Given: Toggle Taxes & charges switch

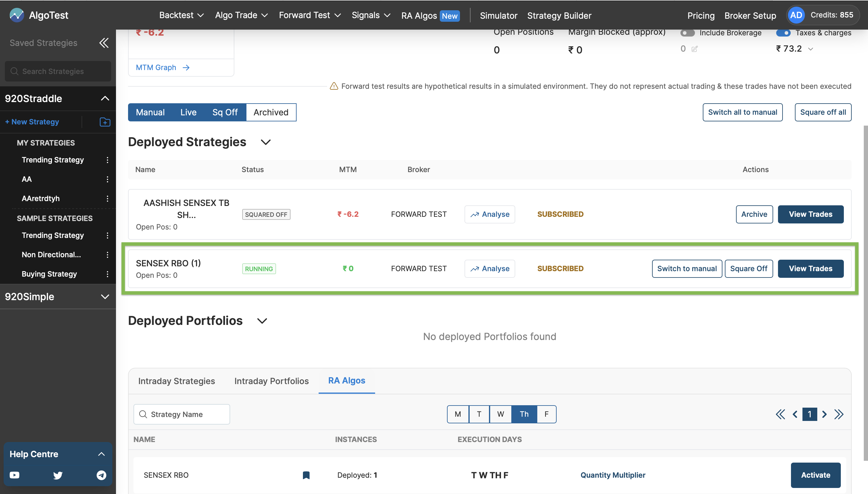Looking at the screenshot, I should (x=783, y=33).
